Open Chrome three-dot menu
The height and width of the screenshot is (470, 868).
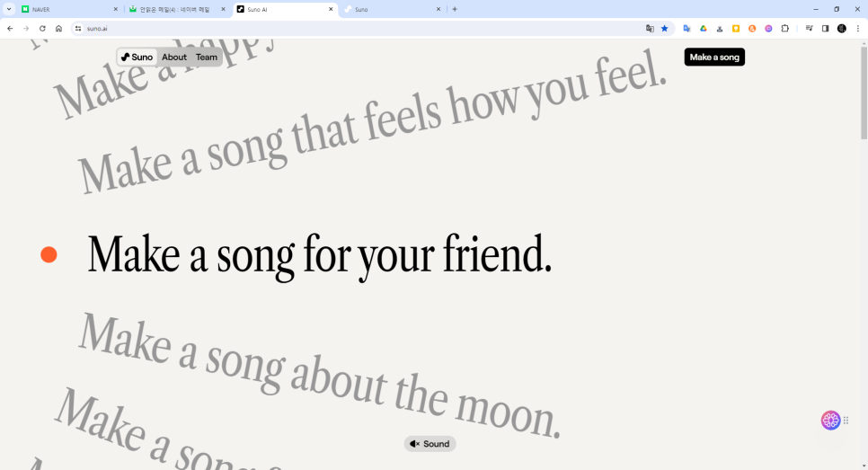(858, 28)
